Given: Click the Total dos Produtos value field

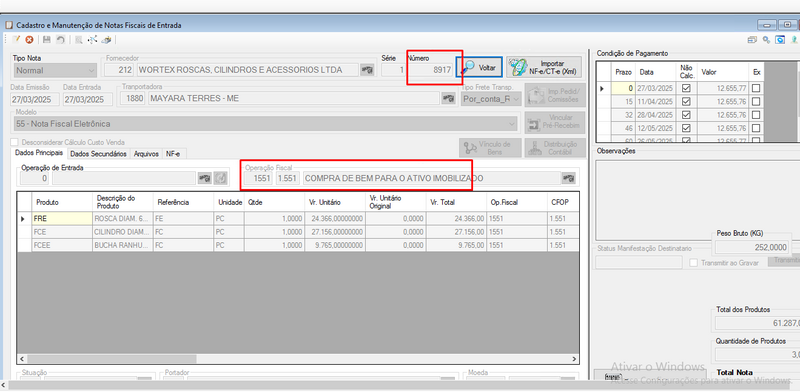Looking at the screenshot, I should (x=757, y=323).
